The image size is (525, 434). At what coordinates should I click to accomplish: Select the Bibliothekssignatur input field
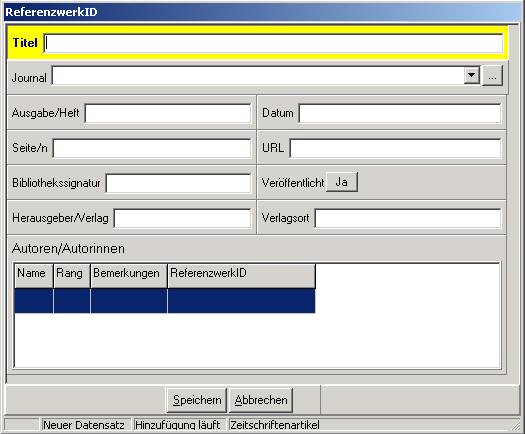(x=178, y=183)
